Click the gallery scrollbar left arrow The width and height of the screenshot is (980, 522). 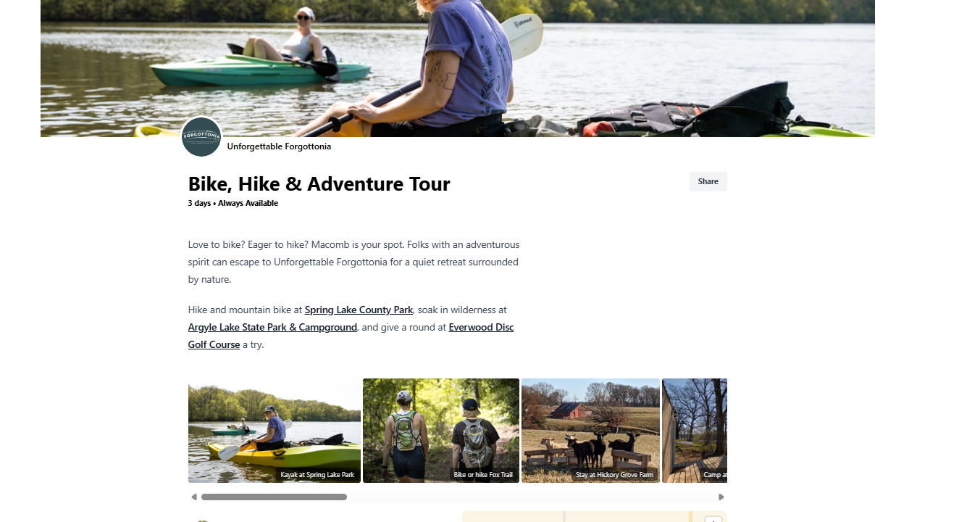(193, 497)
